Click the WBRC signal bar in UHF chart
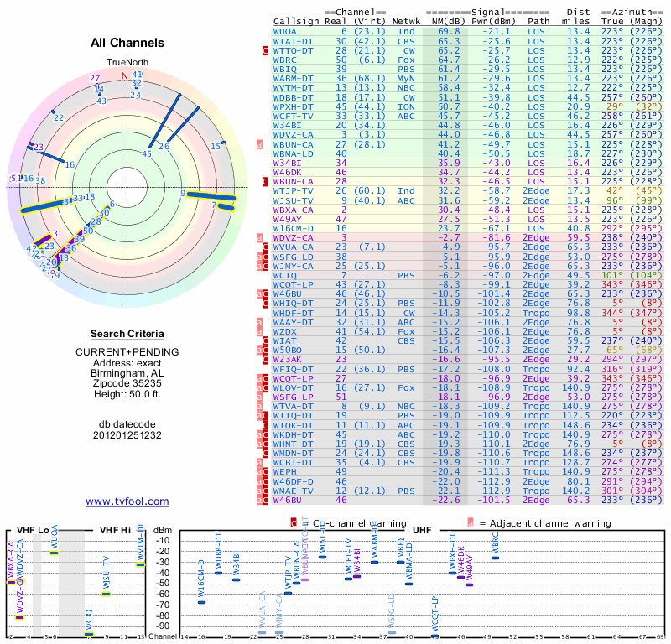671x644 pixels. pos(495,558)
